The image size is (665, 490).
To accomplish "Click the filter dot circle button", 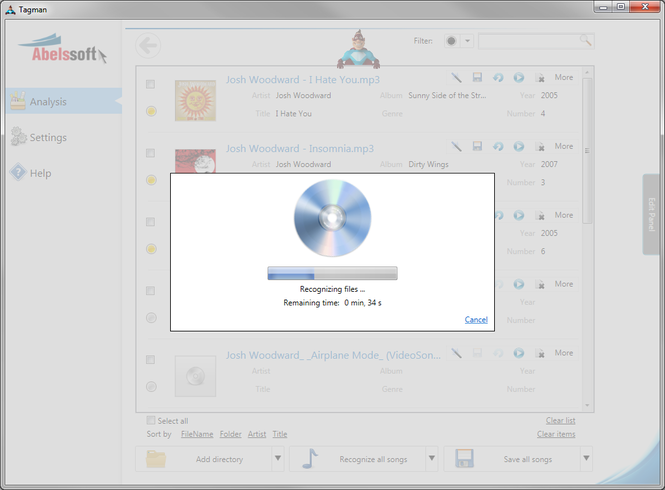I will [x=452, y=41].
